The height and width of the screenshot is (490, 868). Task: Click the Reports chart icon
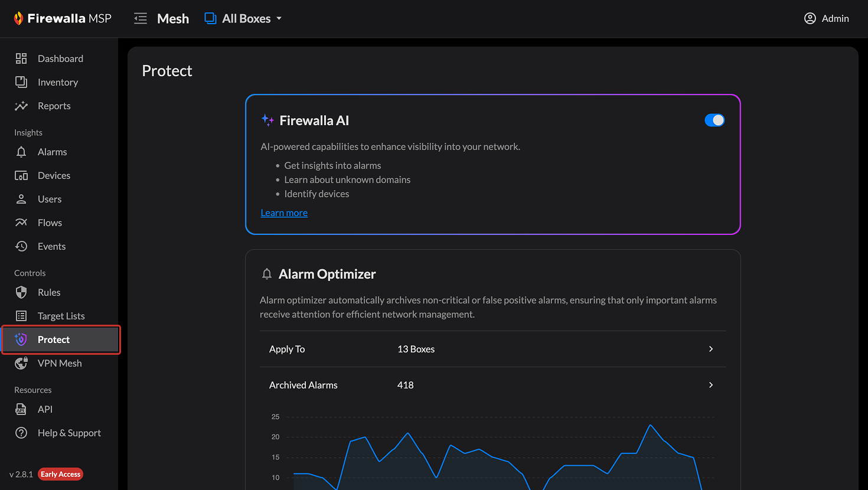coord(21,106)
